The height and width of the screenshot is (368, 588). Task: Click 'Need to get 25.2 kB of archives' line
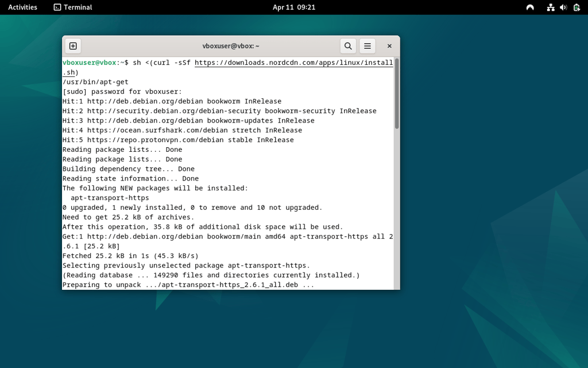128,217
